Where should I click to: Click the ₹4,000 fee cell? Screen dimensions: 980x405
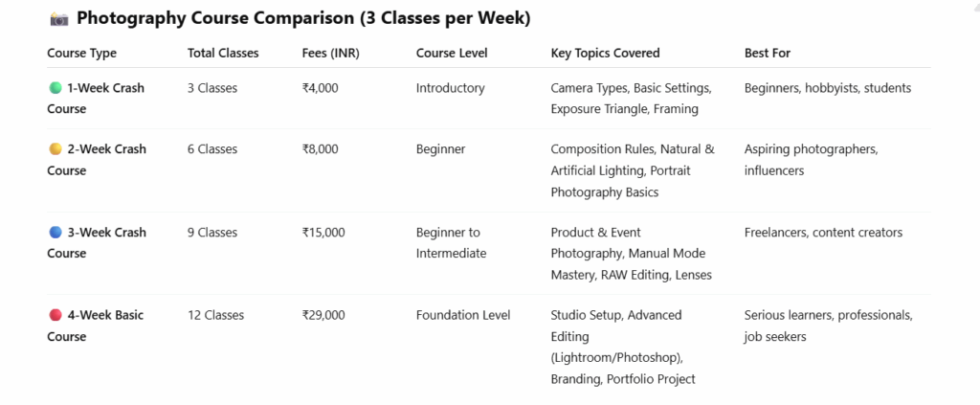point(320,88)
